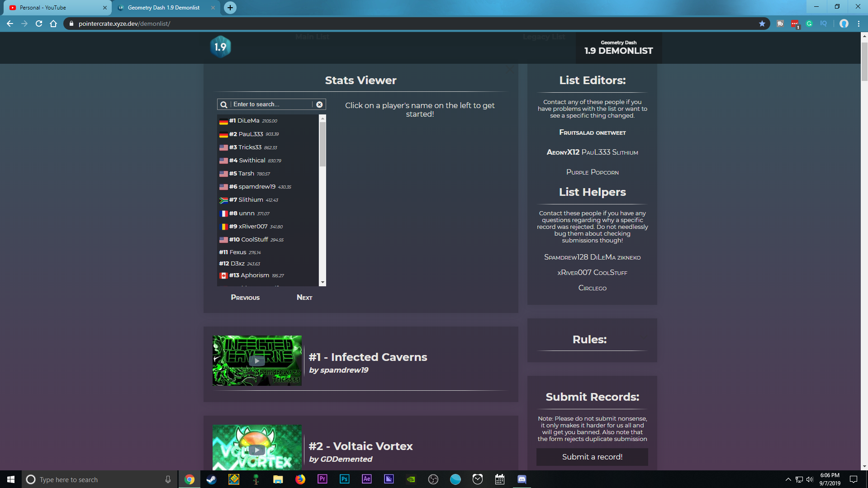The image size is (868, 488).
Task: Click the browser forward arrow
Action: coord(24,24)
